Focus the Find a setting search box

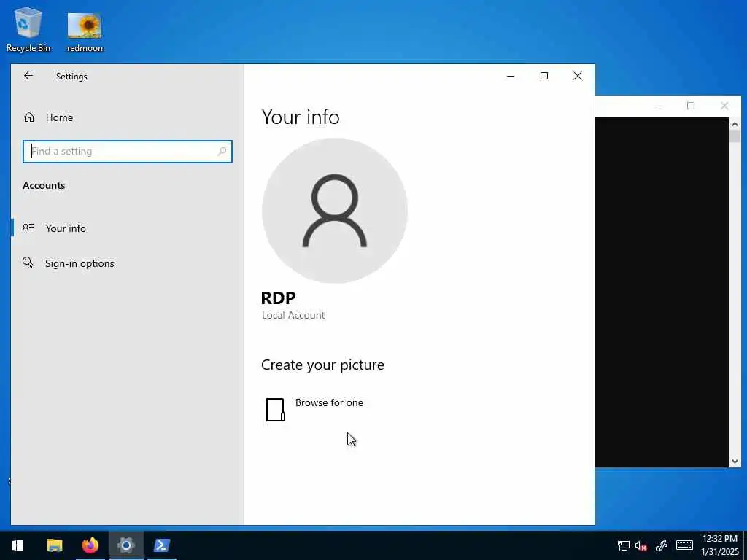(x=127, y=152)
